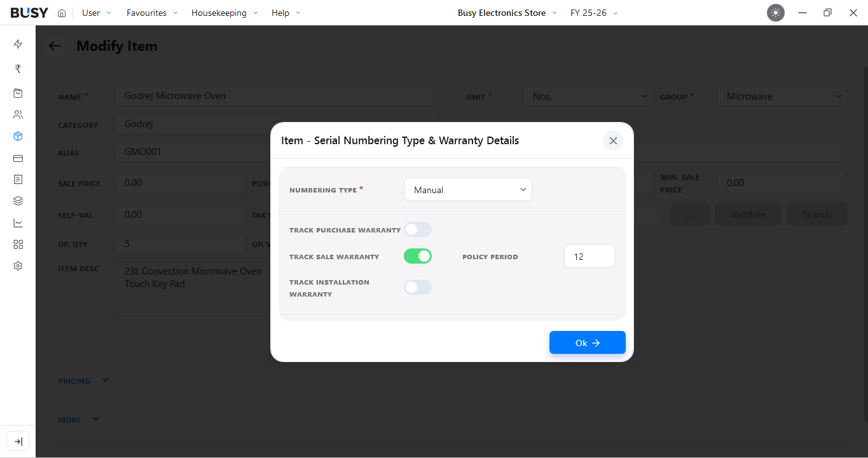Open the Favourites menu
This screenshot has height=458, width=868.
click(152, 13)
